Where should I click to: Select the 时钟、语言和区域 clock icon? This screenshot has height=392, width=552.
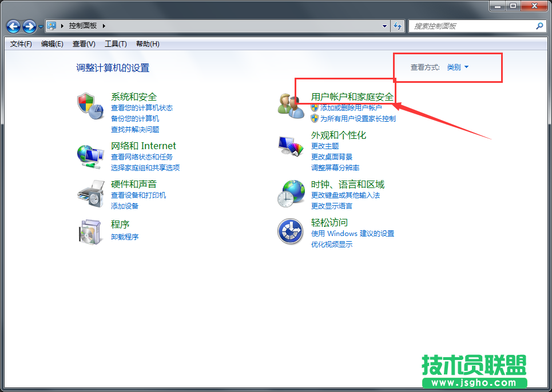coord(290,193)
